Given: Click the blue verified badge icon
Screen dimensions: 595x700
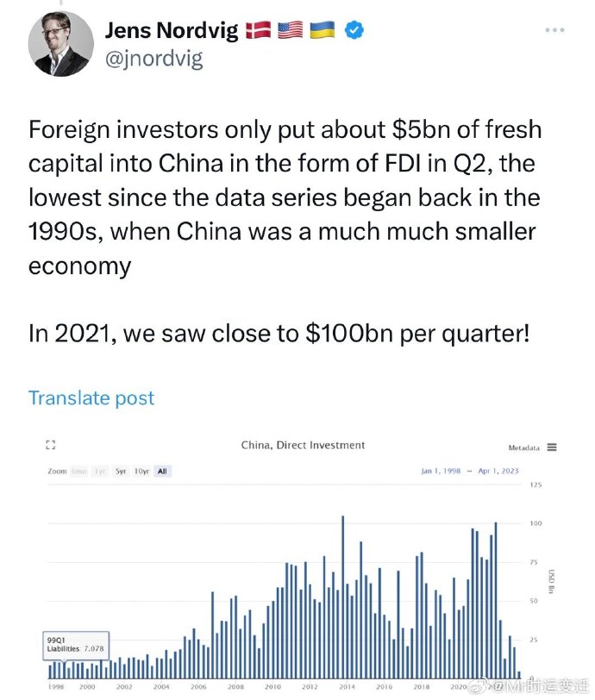Looking at the screenshot, I should [354, 30].
